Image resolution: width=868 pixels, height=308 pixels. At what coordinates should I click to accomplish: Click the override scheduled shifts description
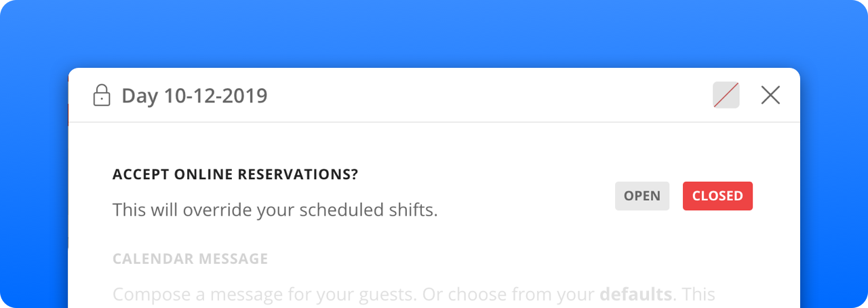275,210
